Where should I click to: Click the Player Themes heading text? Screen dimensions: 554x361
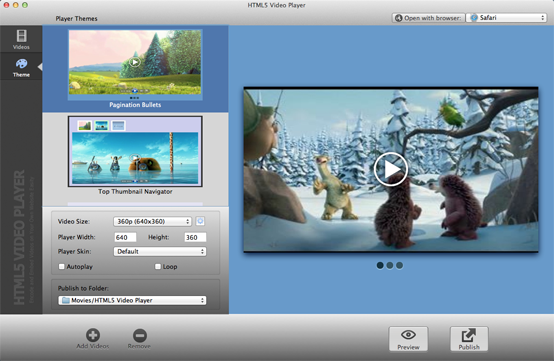tap(76, 18)
